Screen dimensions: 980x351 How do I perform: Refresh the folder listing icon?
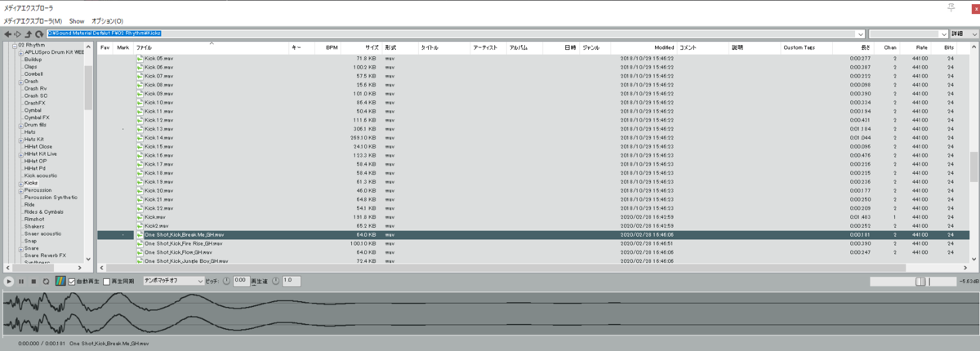[x=38, y=33]
